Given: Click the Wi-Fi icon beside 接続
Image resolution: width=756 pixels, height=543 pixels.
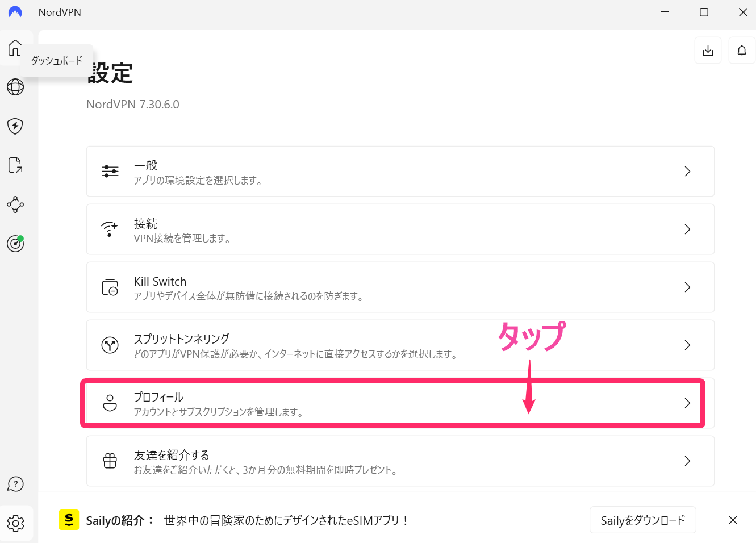Looking at the screenshot, I should tap(109, 229).
